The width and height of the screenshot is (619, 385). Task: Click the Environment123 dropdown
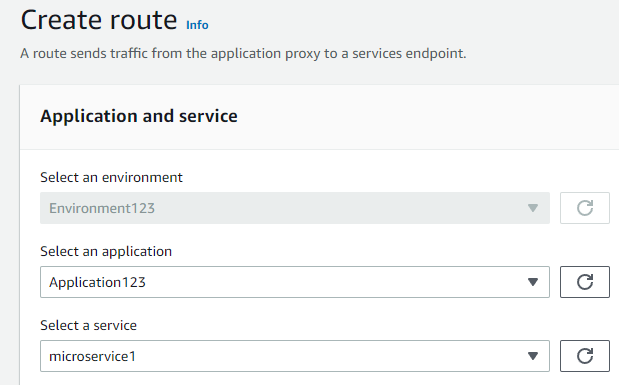[295, 208]
